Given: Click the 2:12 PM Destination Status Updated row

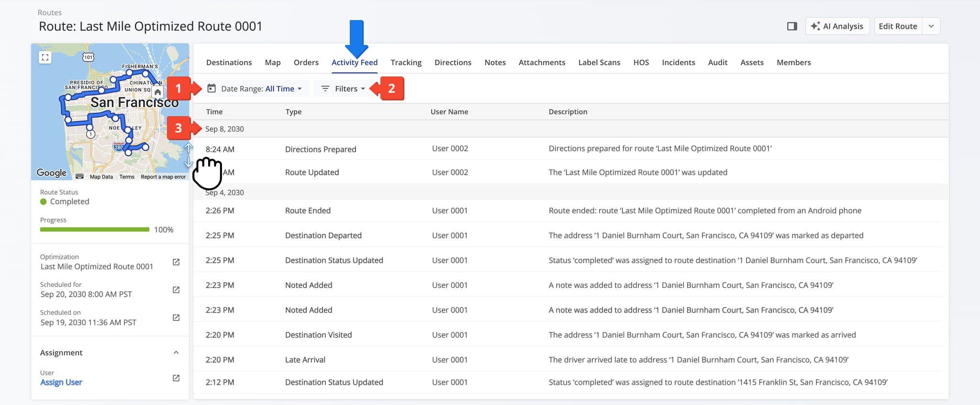Looking at the screenshot, I should pos(571,382).
